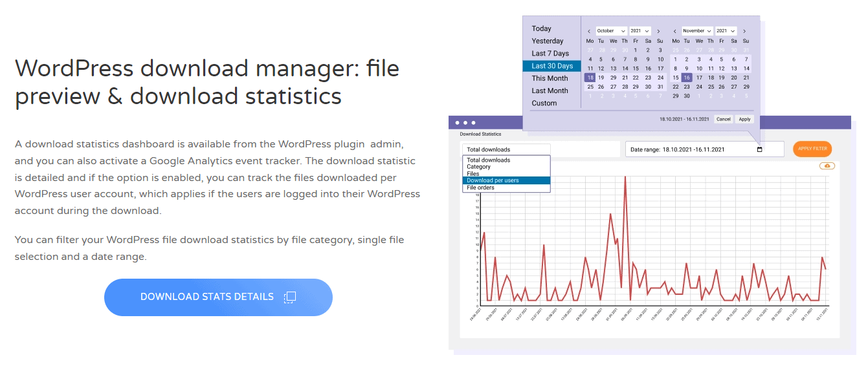The image size is (868, 375).
Task: Click the 18.10.2021 - 16.11.2021 text beside Cancel
Action: (685, 120)
